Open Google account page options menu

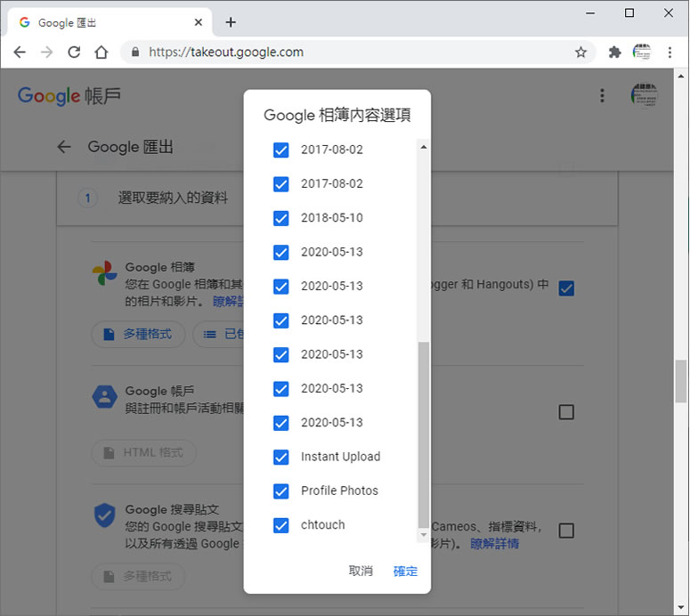[602, 95]
